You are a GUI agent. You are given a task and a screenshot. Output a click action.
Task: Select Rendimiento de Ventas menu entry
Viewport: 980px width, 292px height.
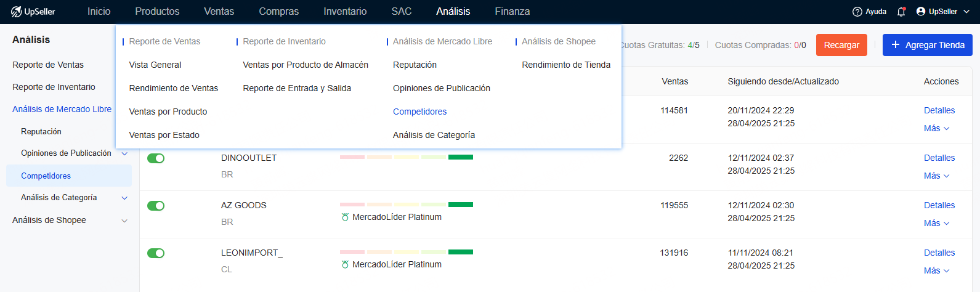click(174, 88)
